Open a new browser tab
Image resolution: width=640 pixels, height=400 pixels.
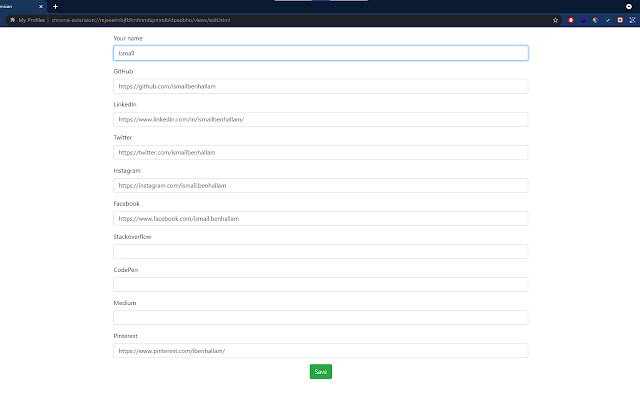coord(56,7)
